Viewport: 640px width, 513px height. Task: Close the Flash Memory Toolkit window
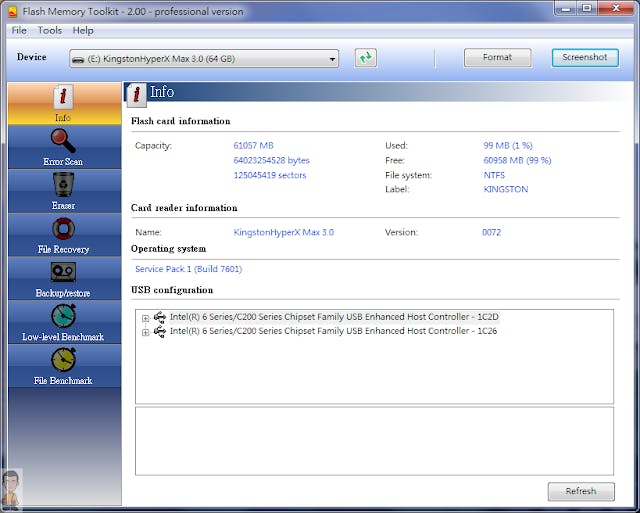point(616,9)
